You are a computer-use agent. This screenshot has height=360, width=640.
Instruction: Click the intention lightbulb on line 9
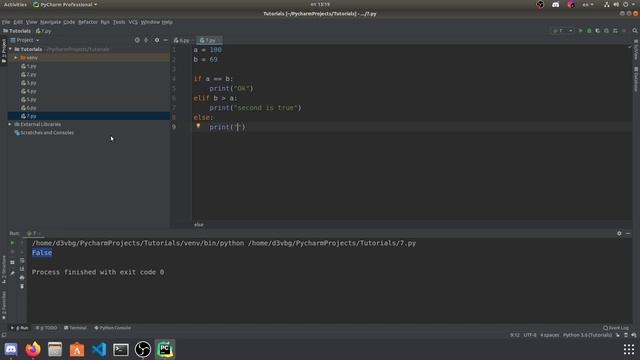pyautogui.click(x=198, y=126)
